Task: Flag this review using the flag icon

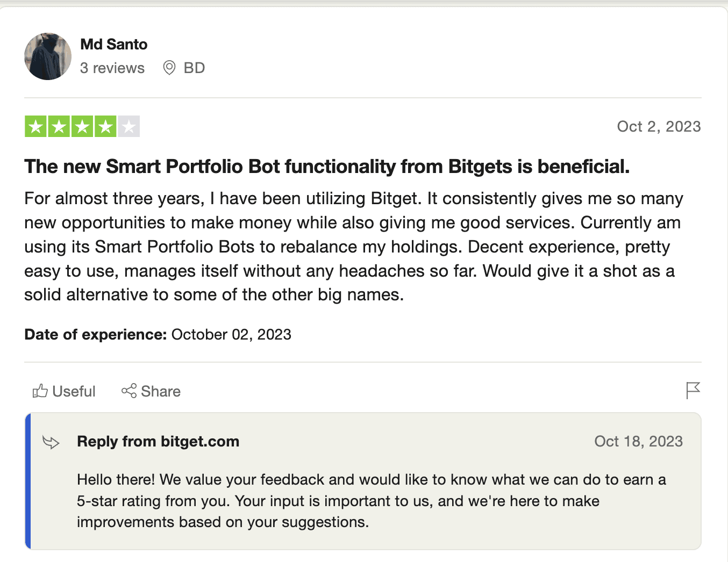Action: pos(693,391)
